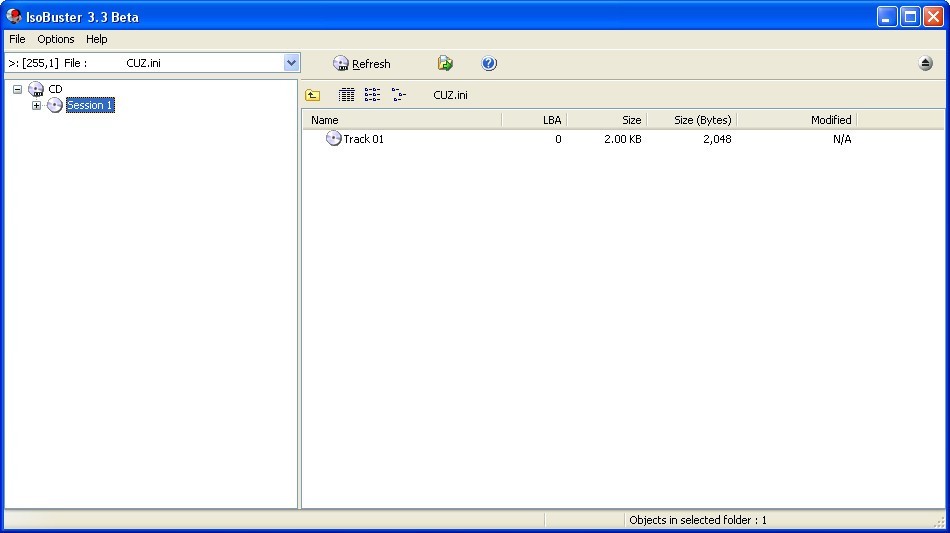
Task: Sort by Name column header
Action: pos(402,120)
